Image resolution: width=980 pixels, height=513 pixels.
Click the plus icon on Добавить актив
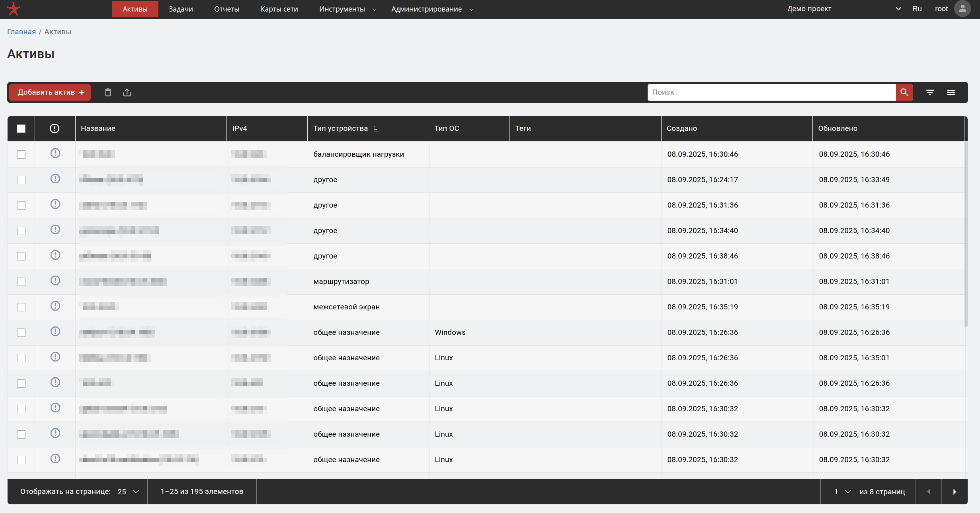[82, 92]
